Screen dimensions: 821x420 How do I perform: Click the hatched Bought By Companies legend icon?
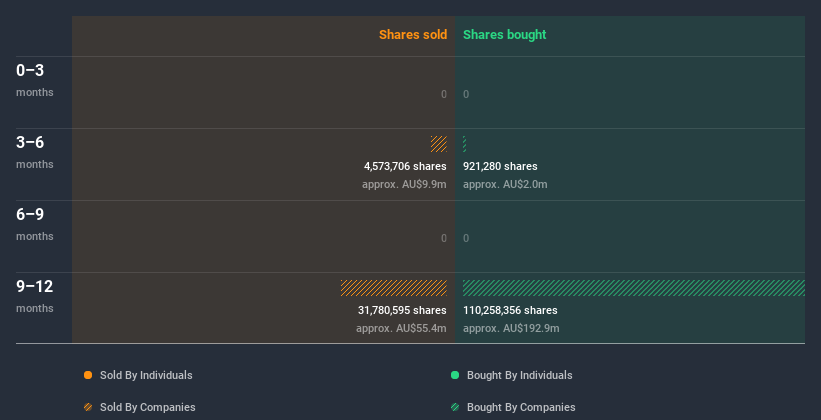pyautogui.click(x=455, y=407)
